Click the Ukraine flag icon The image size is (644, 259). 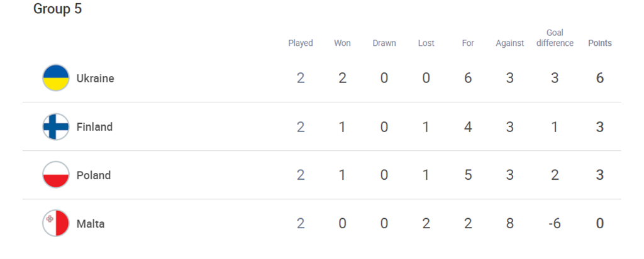pos(56,79)
